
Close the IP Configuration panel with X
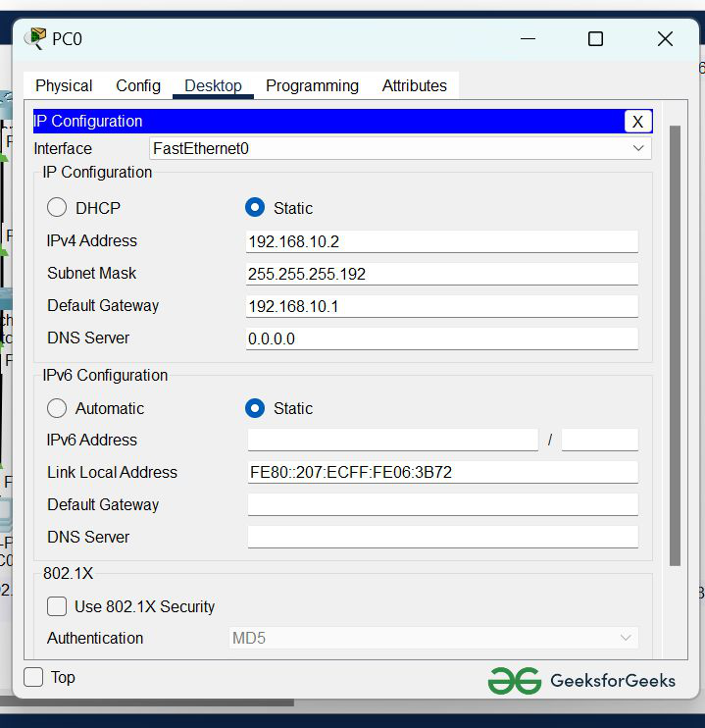point(637,122)
